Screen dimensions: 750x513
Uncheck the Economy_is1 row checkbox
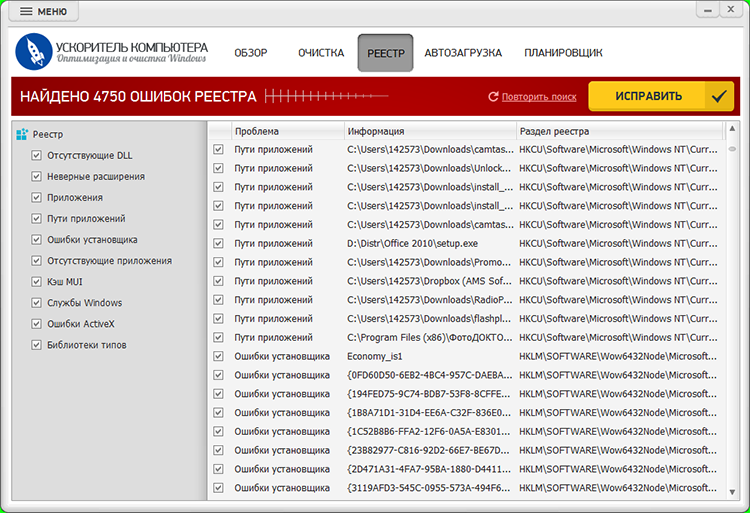219,356
